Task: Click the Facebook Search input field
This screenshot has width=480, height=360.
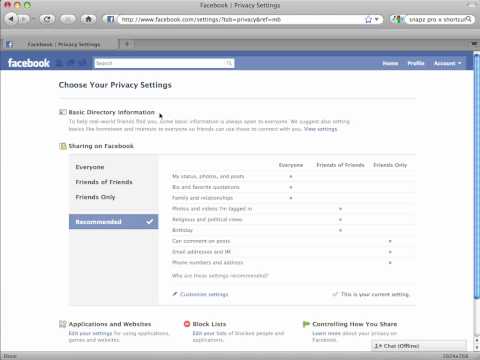Action: (x=160, y=63)
